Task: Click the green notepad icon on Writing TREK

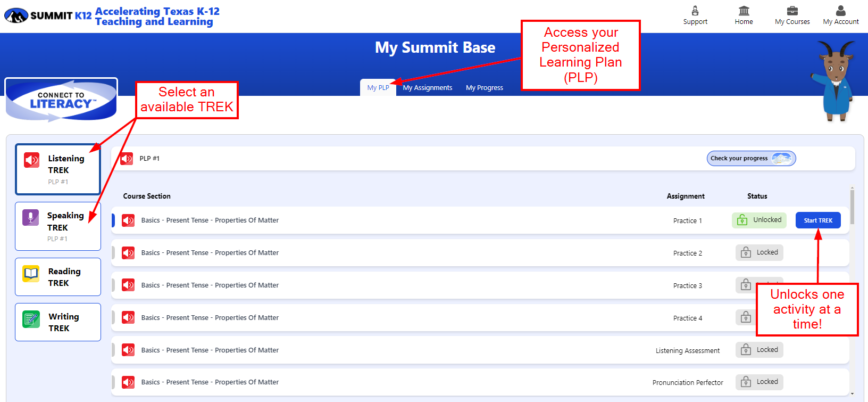Action: coord(31,319)
